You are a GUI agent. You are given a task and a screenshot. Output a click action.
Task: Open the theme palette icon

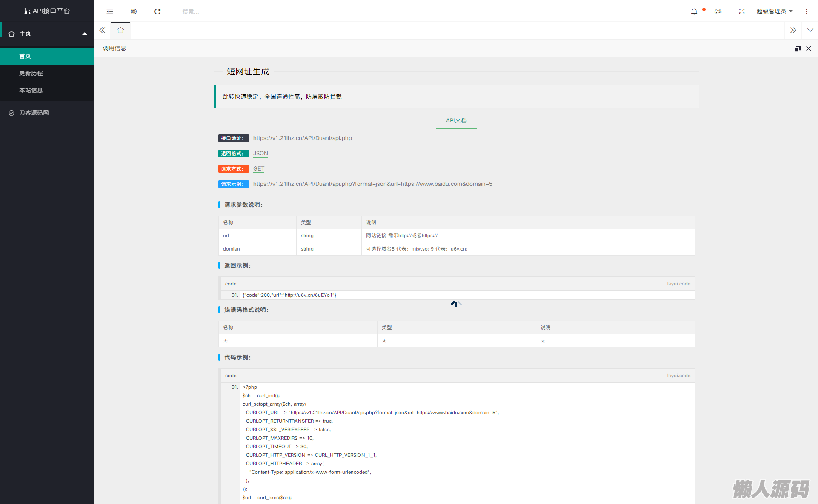pos(718,11)
